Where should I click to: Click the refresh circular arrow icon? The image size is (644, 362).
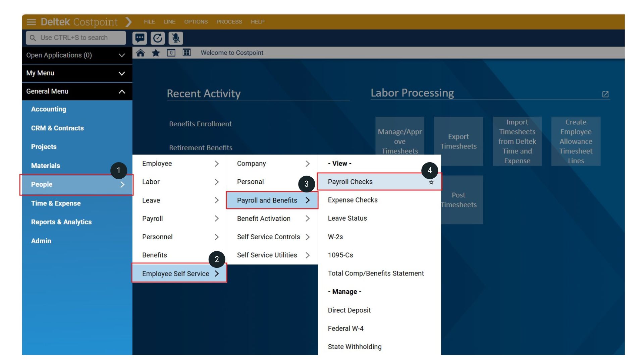pyautogui.click(x=158, y=38)
